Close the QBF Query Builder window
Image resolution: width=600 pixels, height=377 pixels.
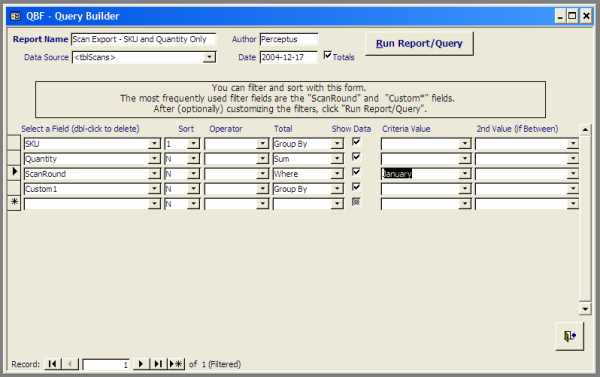tap(586, 16)
